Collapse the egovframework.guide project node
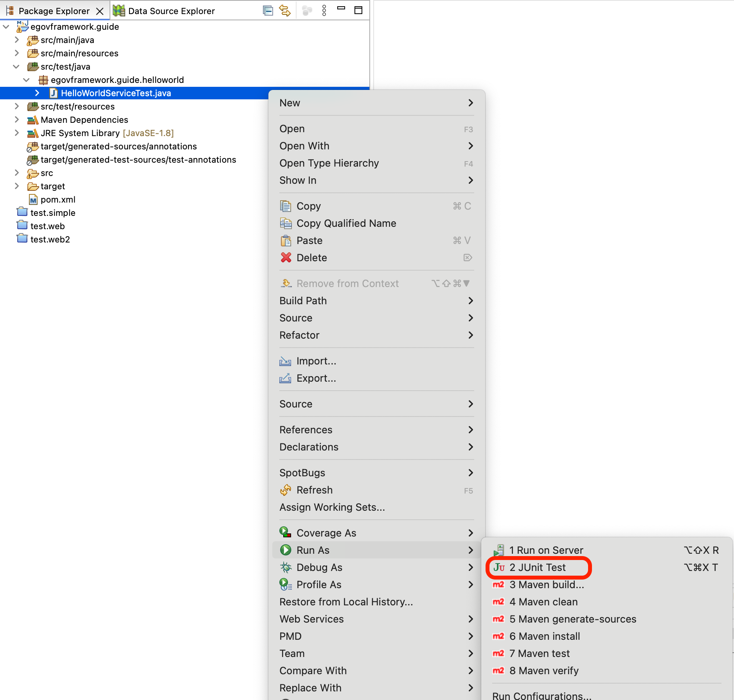Viewport: 734px width, 700px height. pyautogui.click(x=6, y=27)
